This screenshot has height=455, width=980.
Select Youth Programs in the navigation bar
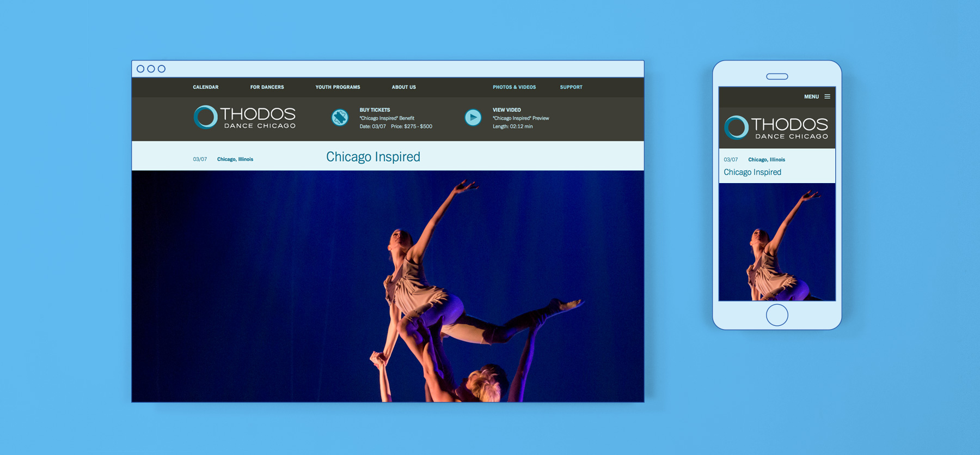338,87
